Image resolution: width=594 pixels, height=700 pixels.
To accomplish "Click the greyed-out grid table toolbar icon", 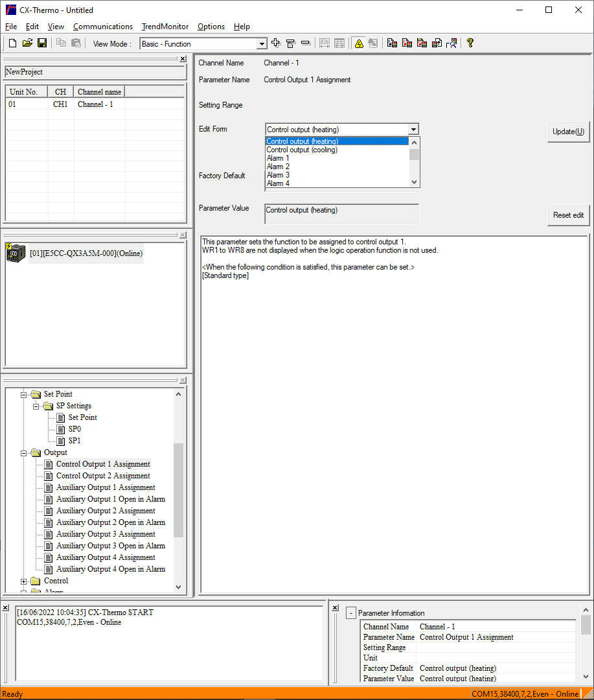I will tap(339, 43).
